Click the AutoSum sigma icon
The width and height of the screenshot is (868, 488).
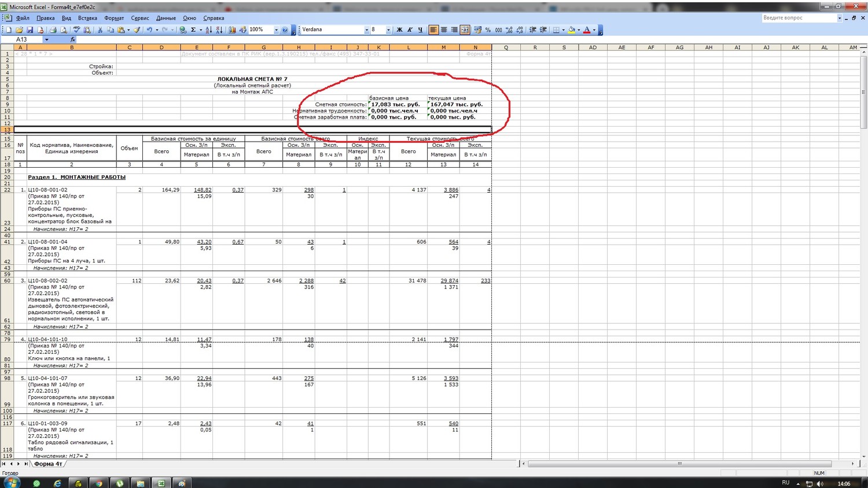193,29
